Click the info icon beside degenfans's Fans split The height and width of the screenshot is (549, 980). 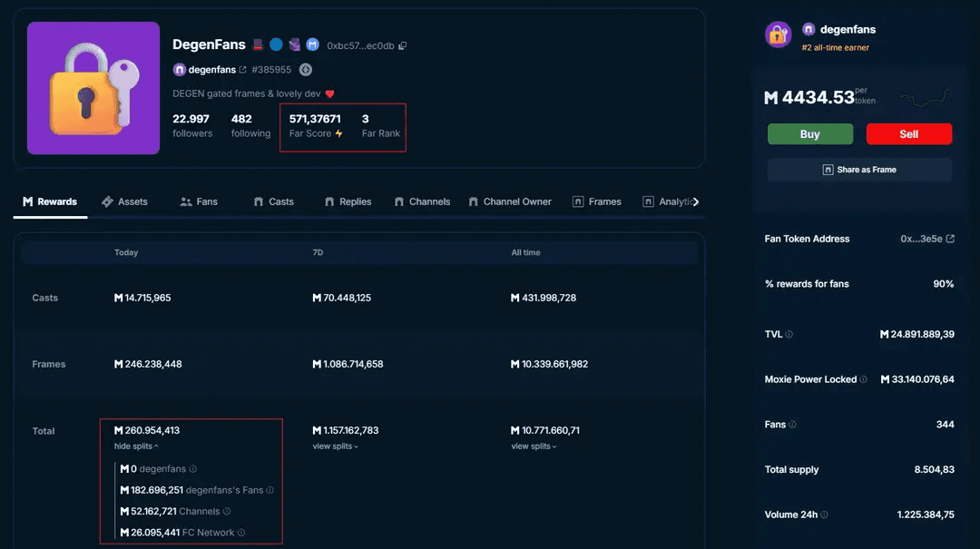[x=270, y=490]
